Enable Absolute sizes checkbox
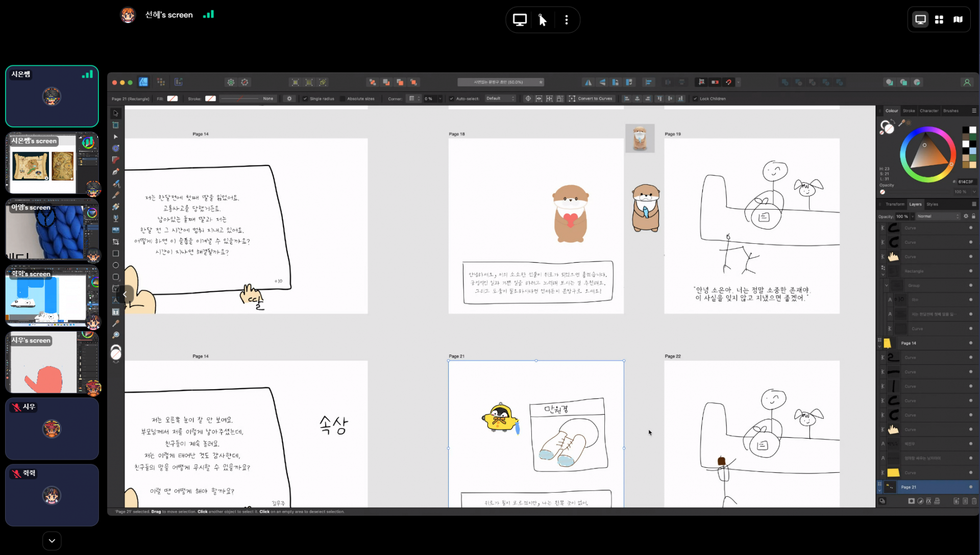980x555 pixels. tap(342, 99)
